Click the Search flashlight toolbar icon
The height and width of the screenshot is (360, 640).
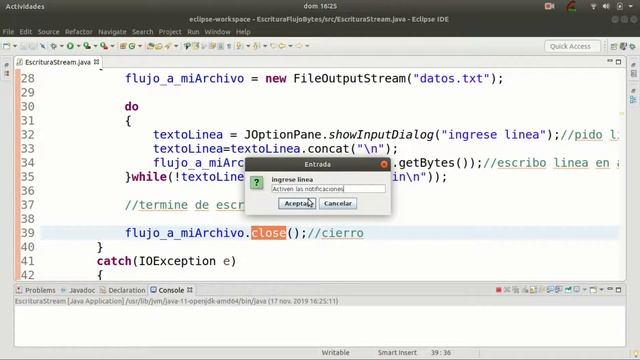click(168, 46)
